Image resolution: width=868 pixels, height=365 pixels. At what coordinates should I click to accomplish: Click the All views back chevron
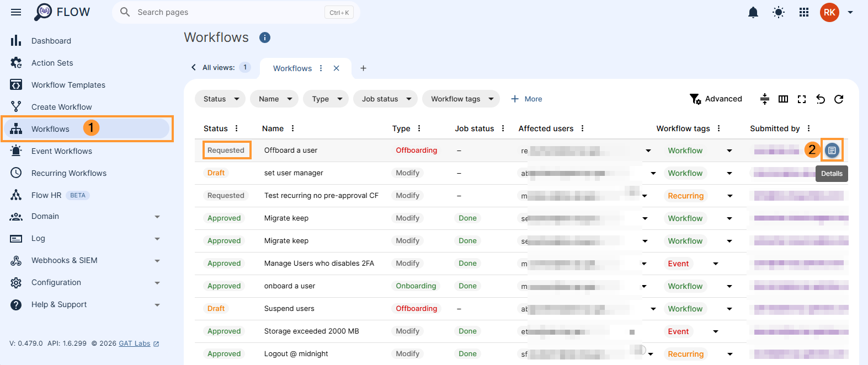pos(194,67)
